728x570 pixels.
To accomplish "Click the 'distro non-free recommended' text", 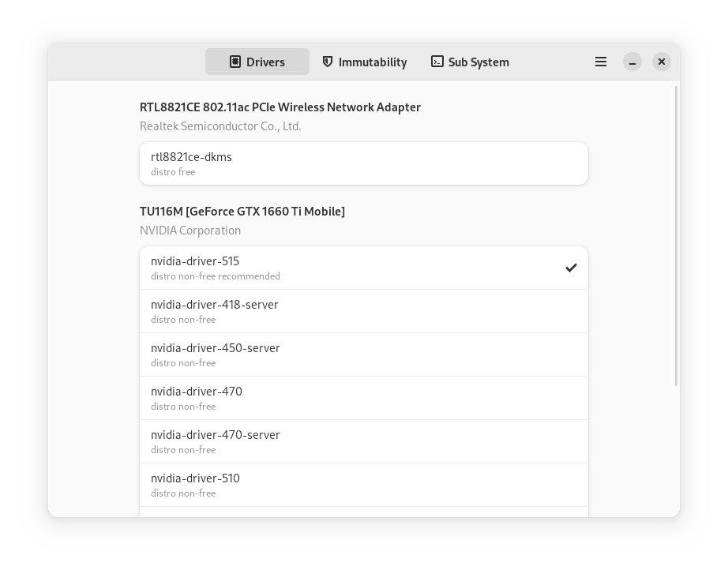I will pyautogui.click(x=216, y=276).
